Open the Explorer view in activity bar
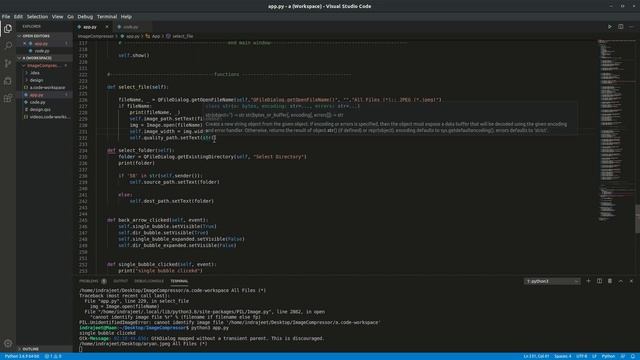Image resolution: width=640 pixels, height=360 pixels. [8, 29]
